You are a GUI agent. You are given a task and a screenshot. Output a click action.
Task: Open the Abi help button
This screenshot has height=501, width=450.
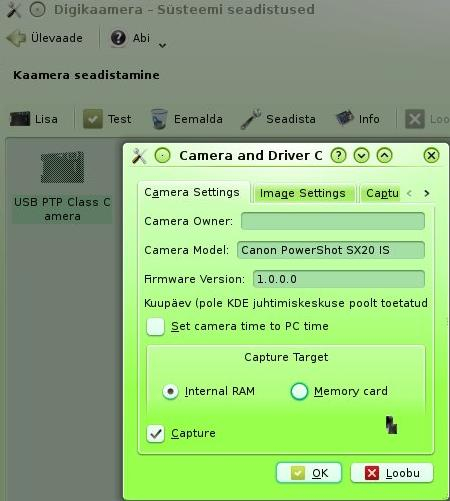click(x=130, y=38)
